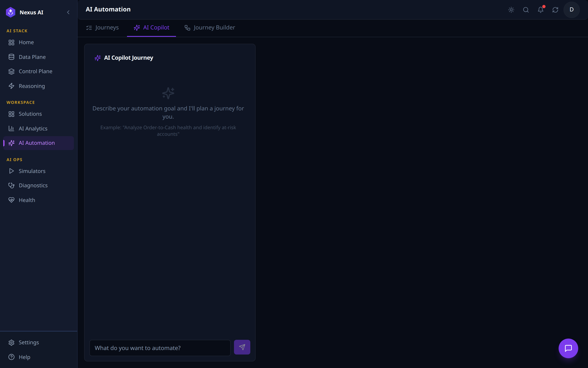
Task: Click the 'AI Copilot Journey' heading
Action: pyautogui.click(x=129, y=58)
